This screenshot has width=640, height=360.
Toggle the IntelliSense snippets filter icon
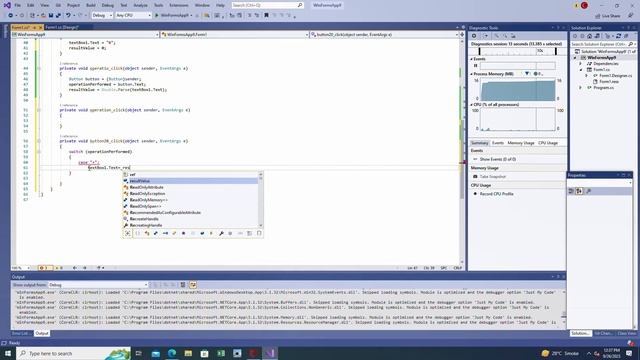[259, 233]
